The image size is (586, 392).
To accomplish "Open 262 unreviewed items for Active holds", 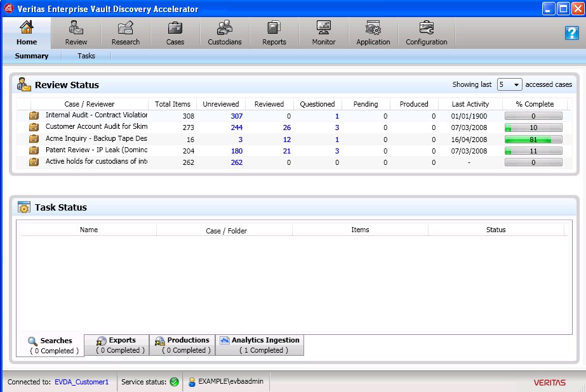I will (x=237, y=162).
